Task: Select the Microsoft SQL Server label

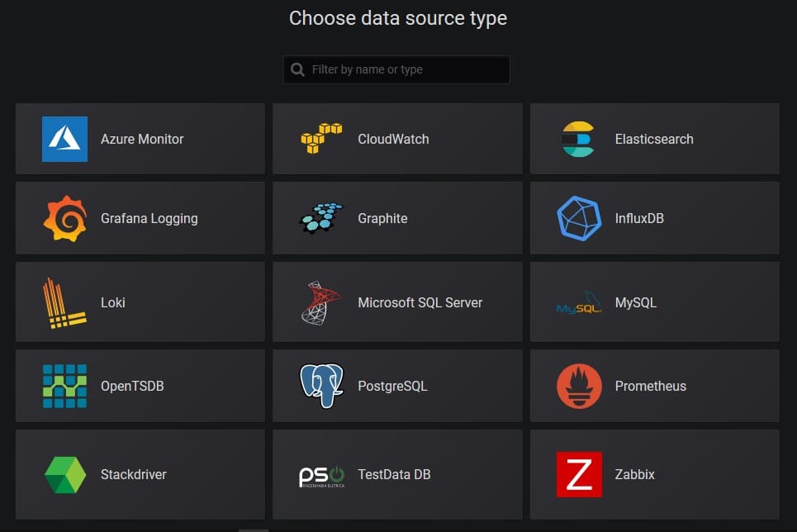Action: pos(420,302)
